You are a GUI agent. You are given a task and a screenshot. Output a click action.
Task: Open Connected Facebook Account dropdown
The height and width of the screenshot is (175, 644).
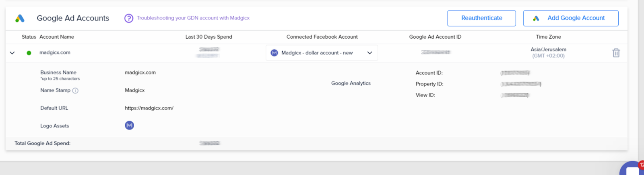[x=322, y=53]
